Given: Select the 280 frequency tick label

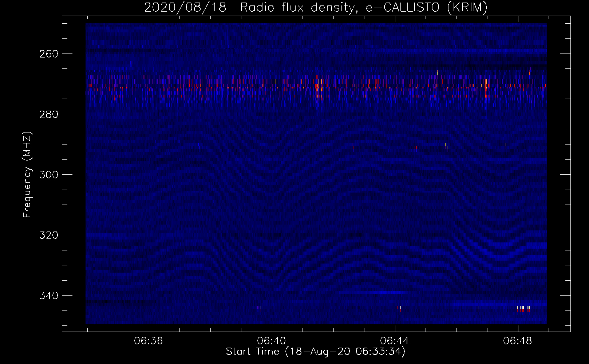Looking at the screenshot, I should pos(48,114).
